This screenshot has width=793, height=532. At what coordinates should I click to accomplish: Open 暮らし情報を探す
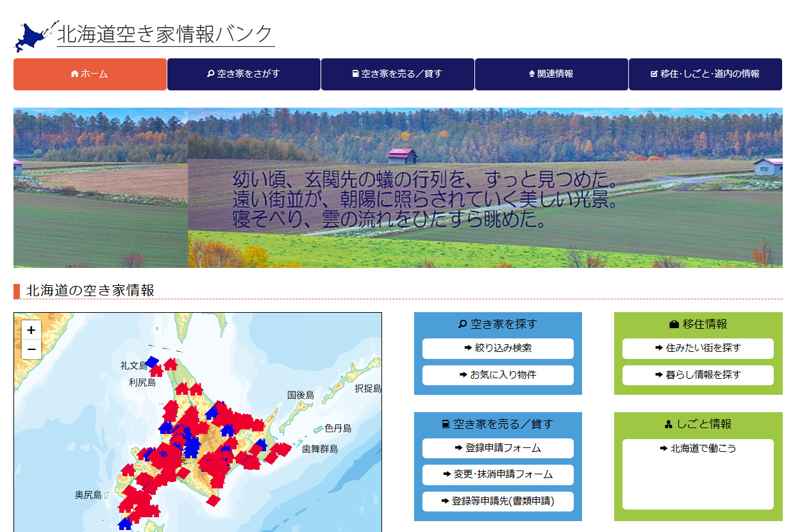(x=697, y=375)
